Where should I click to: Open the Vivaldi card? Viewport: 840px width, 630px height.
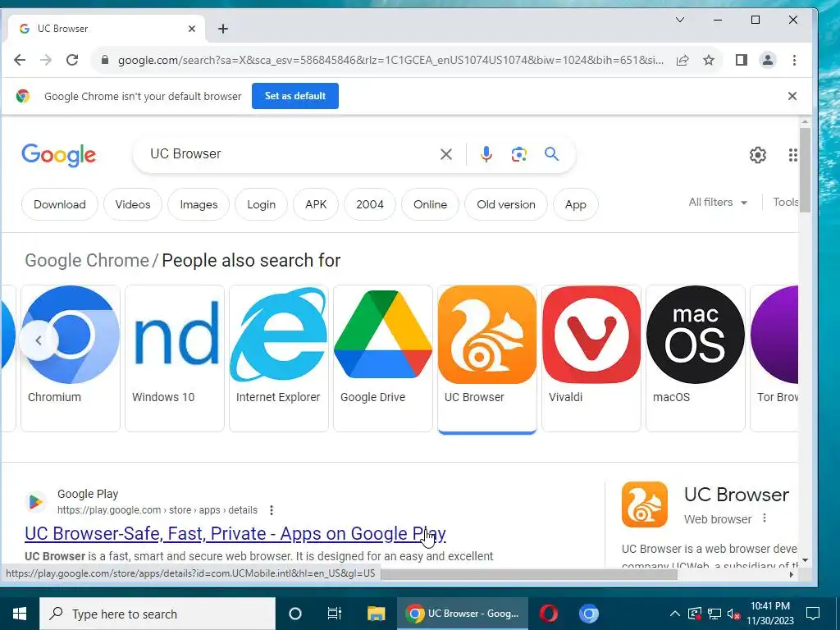[591, 358]
